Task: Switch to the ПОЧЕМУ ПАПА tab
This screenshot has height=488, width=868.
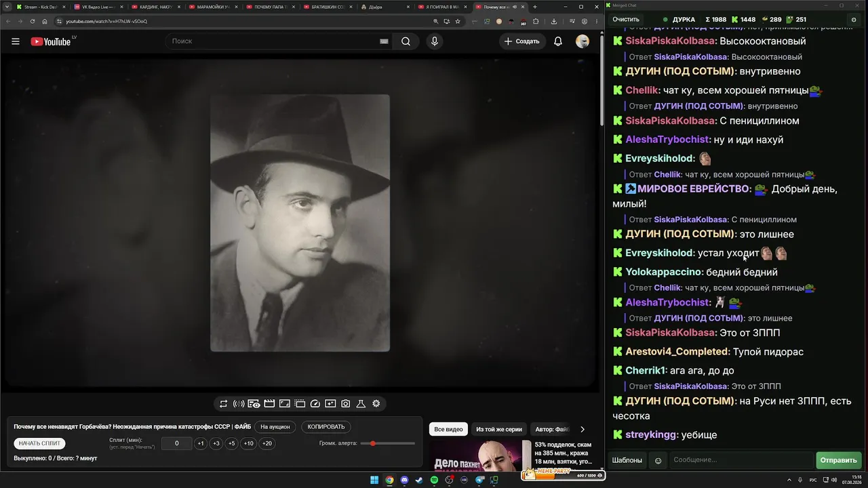Action: (x=272, y=7)
